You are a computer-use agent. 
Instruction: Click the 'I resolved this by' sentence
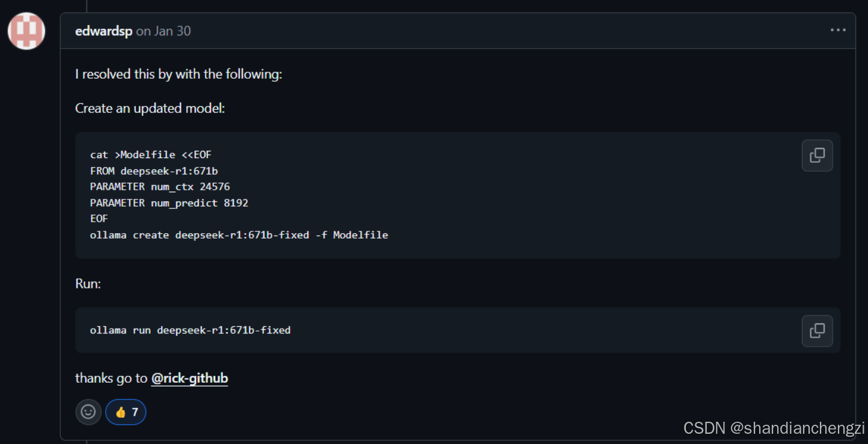click(179, 75)
